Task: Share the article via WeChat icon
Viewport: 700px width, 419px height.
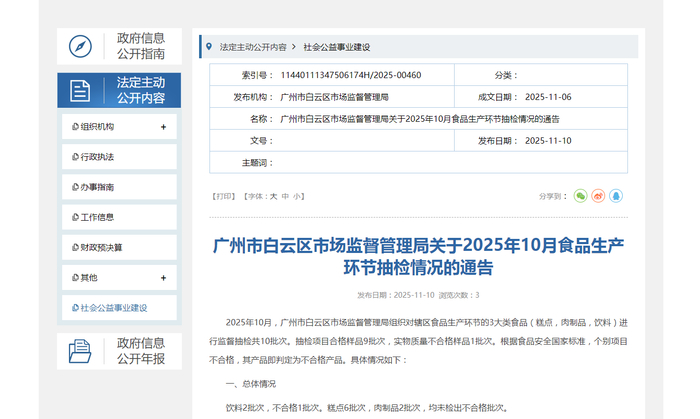Action: pyautogui.click(x=580, y=197)
